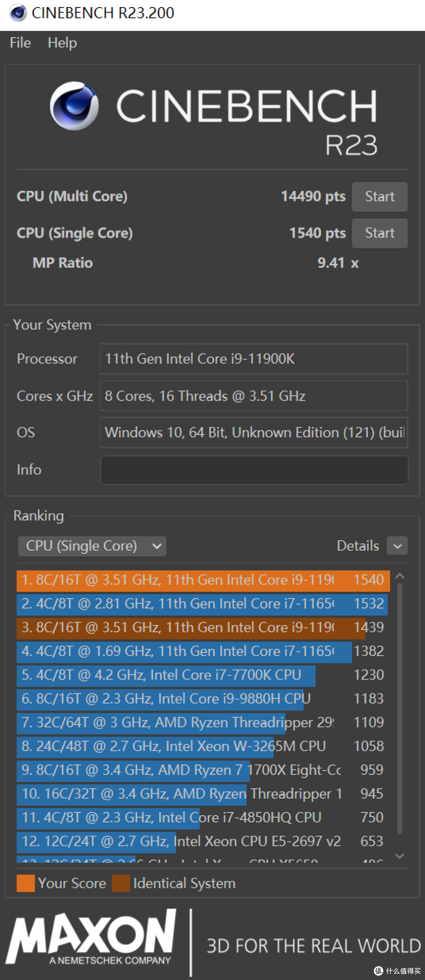Click the Details label in Ranking
Image resolution: width=425 pixels, height=980 pixels.
tap(358, 546)
